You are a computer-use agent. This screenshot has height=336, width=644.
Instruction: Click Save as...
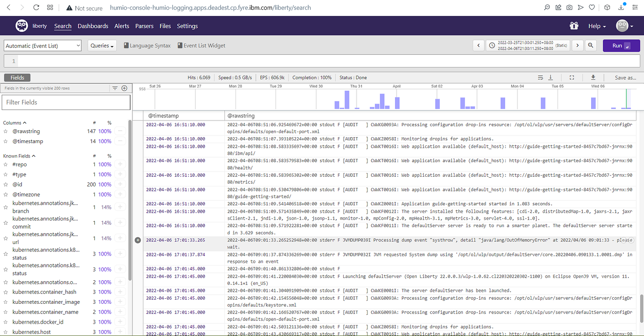coord(626,78)
